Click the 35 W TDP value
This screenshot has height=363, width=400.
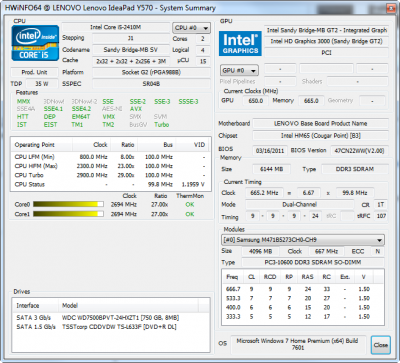(x=42, y=84)
